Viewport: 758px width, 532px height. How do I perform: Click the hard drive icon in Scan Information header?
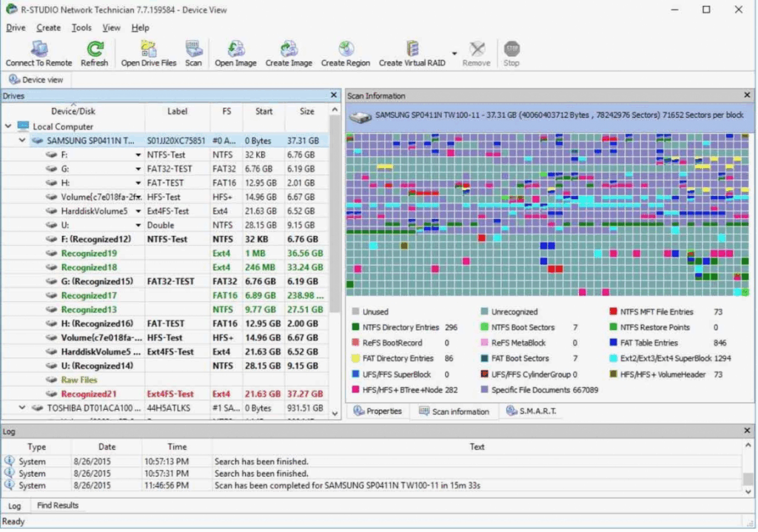pos(360,116)
